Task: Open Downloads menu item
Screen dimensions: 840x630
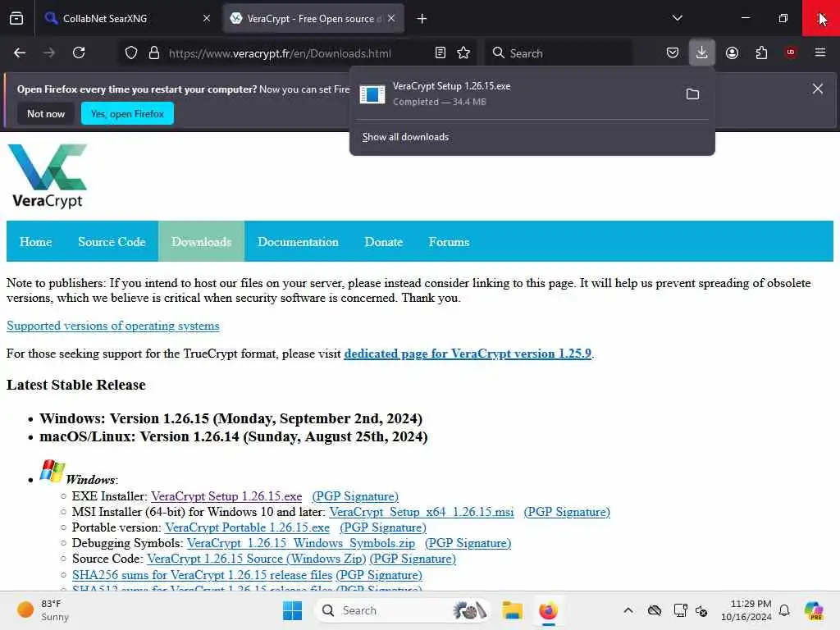Action: (x=202, y=242)
